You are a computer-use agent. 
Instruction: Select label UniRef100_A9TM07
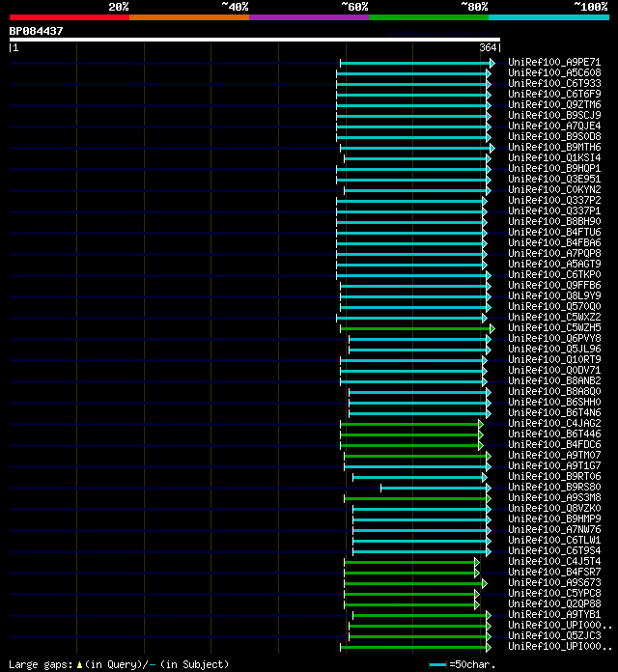554,455
